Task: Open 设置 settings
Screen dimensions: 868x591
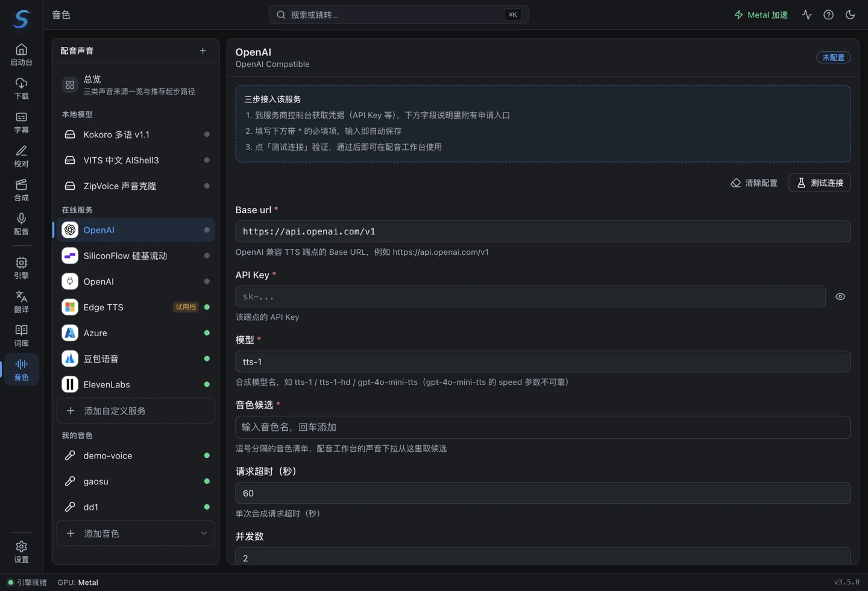Action: [21, 551]
